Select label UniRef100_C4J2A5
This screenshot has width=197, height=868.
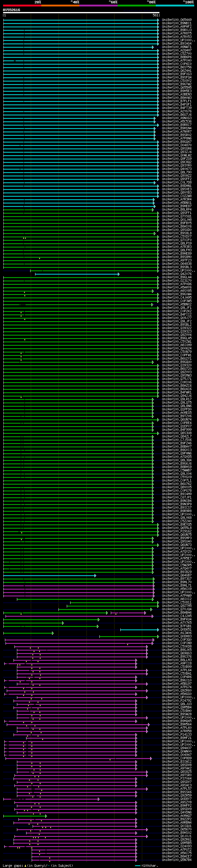pos(177,616)
